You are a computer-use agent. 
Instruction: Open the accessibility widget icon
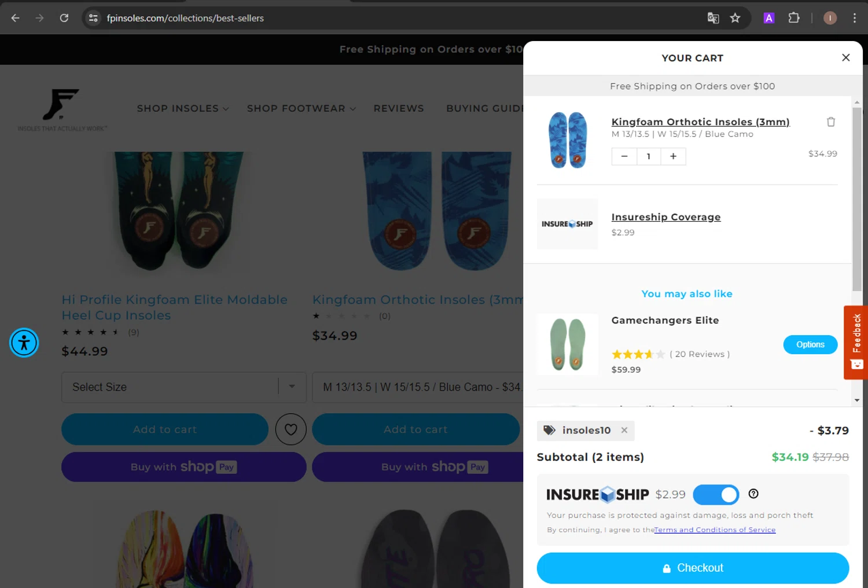24,343
